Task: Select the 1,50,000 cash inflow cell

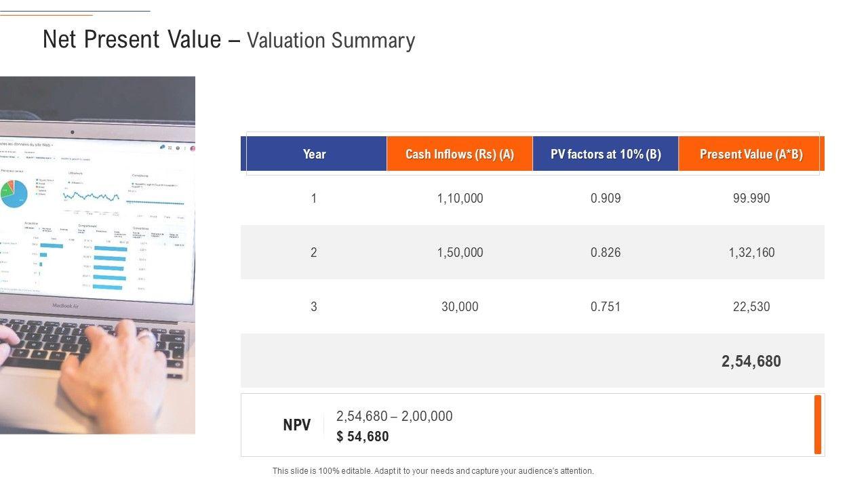Action: 460,252
